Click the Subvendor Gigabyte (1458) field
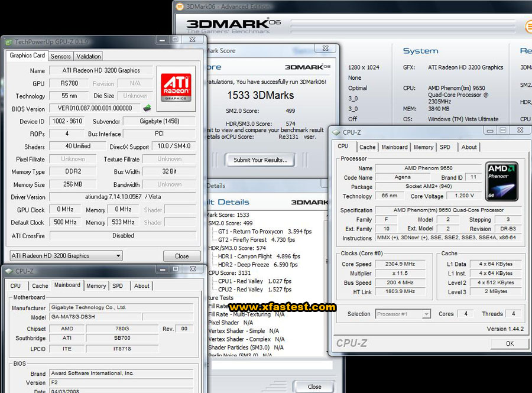The height and width of the screenshot is (393, 532). click(159, 121)
